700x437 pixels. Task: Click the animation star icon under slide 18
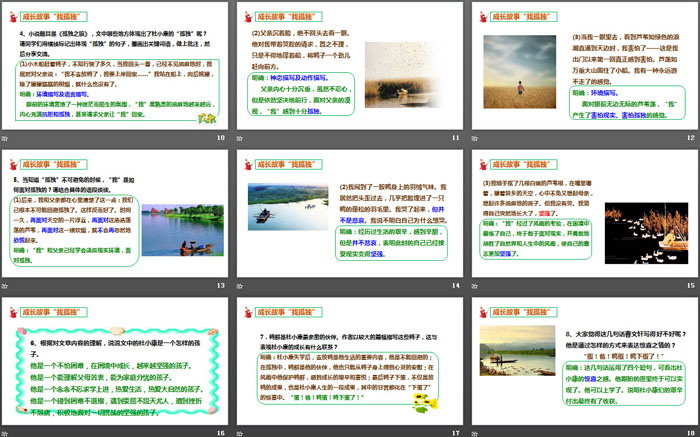point(475,434)
